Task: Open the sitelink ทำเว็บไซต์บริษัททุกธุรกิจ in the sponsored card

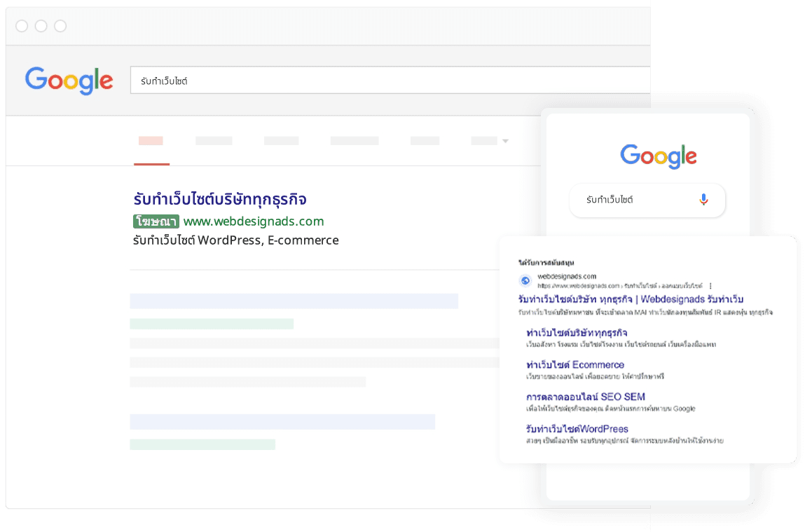Action: click(x=577, y=332)
